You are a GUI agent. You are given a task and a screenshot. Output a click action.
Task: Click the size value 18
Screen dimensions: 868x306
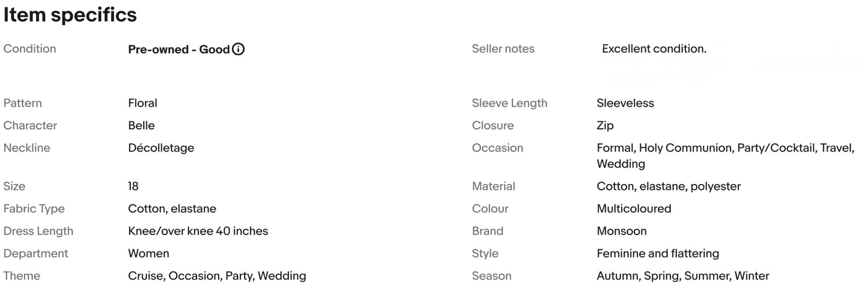pyautogui.click(x=133, y=186)
